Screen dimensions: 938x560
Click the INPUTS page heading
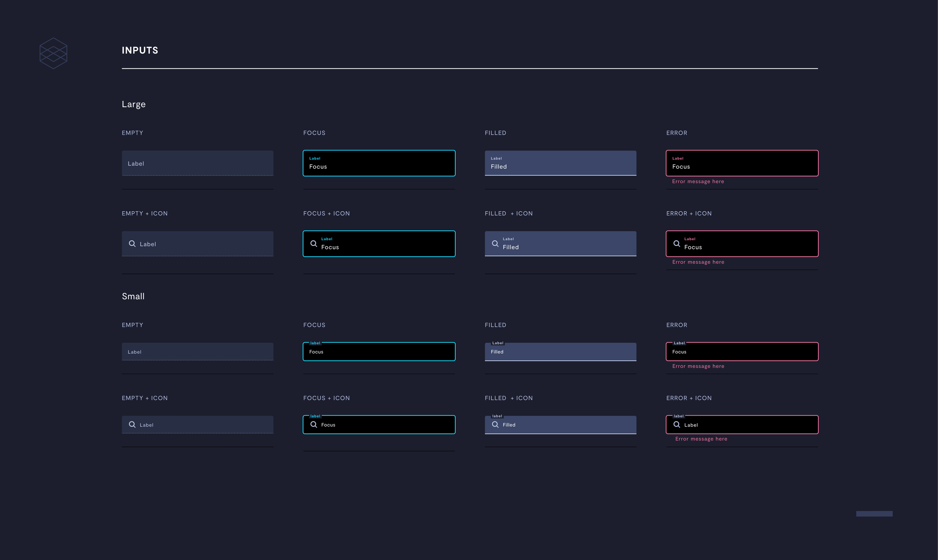[x=140, y=50]
